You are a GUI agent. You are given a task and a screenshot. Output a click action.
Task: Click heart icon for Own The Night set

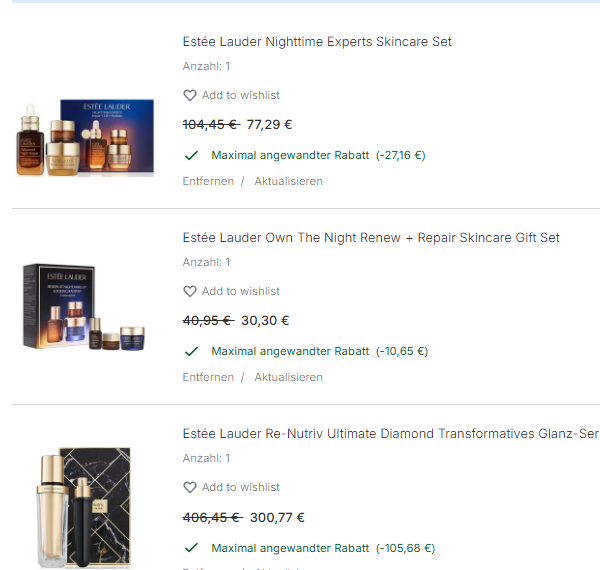pyautogui.click(x=190, y=292)
